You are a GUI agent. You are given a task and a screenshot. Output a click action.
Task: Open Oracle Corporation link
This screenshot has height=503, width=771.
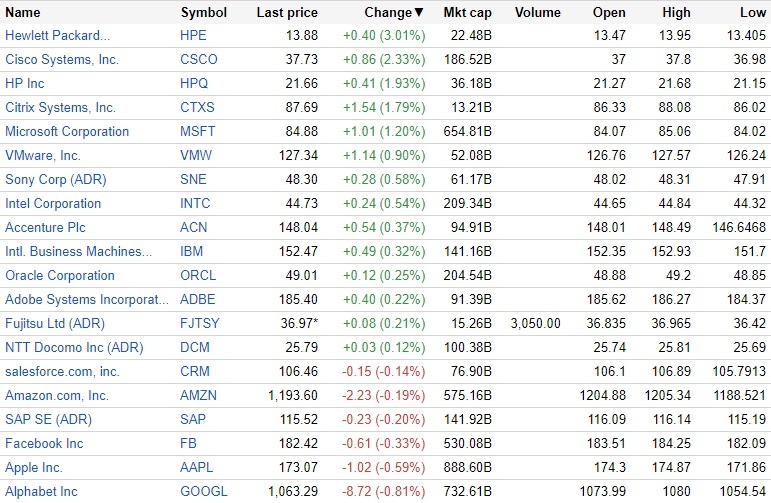click(x=60, y=276)
